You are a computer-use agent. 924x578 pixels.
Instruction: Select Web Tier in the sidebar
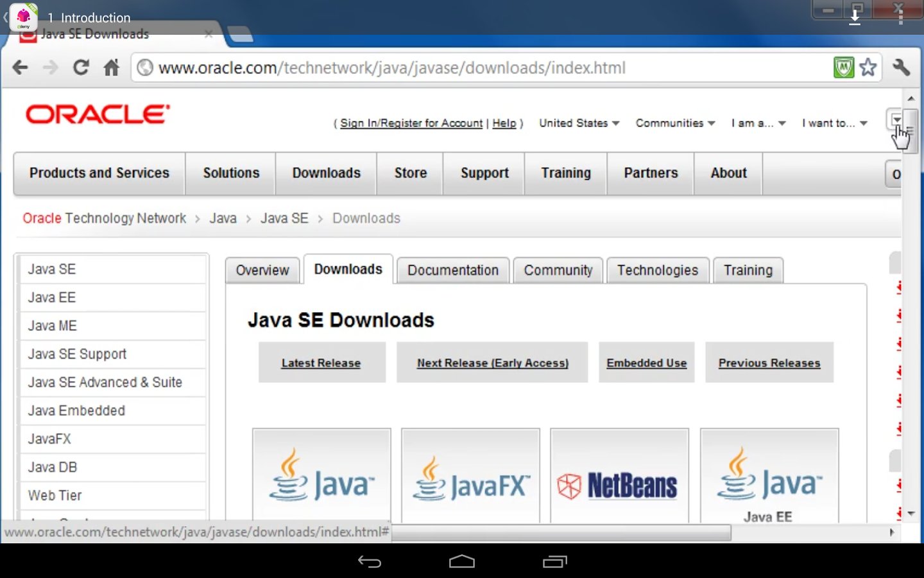click(112, 495)
